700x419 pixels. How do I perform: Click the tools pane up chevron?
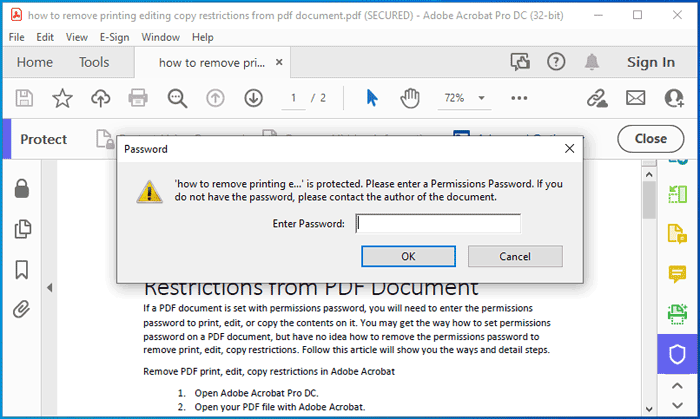677,386
